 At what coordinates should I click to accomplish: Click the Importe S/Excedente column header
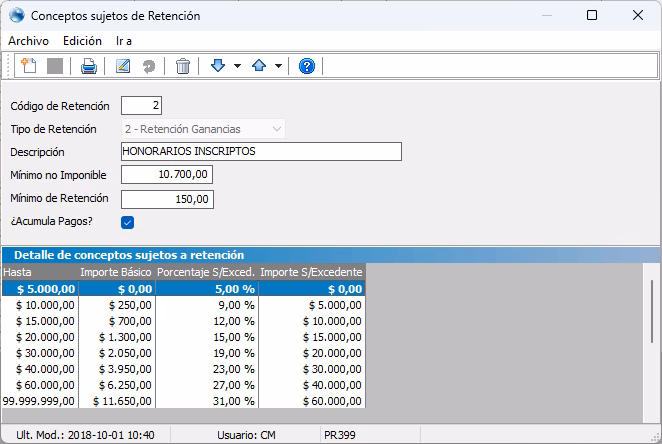coord(312,272)
